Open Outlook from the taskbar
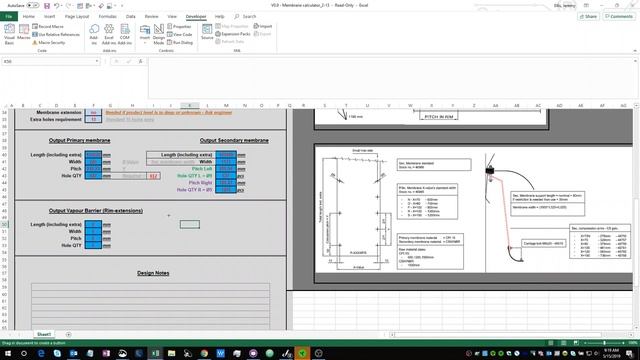The width and height of the screenshot is (640, 360). 73,353
